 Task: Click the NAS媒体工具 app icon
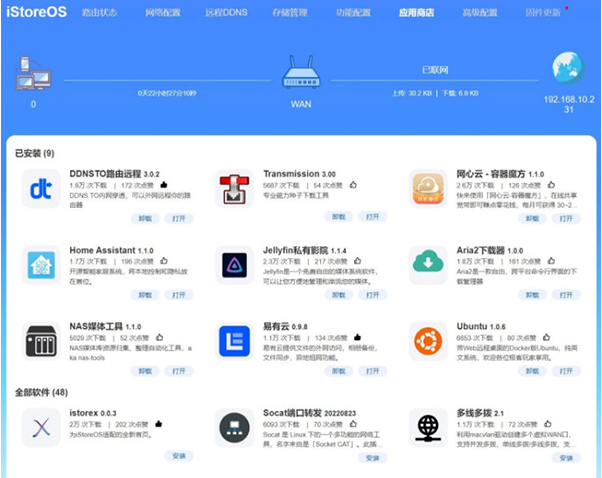41,341
